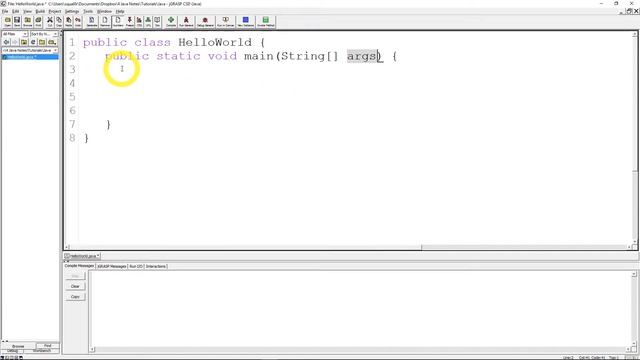Open the Build menu
Screen dimensions: 640x360
click(x=40, y=11)
